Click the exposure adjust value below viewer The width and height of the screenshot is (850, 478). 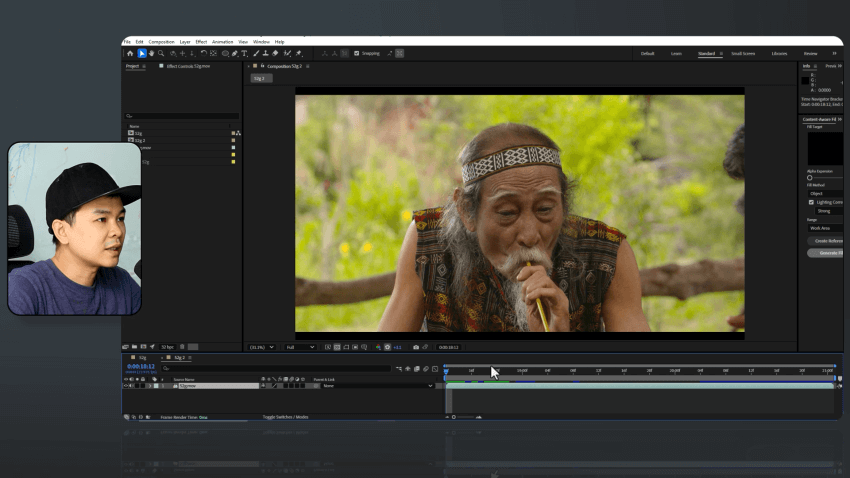pos(397,347)
